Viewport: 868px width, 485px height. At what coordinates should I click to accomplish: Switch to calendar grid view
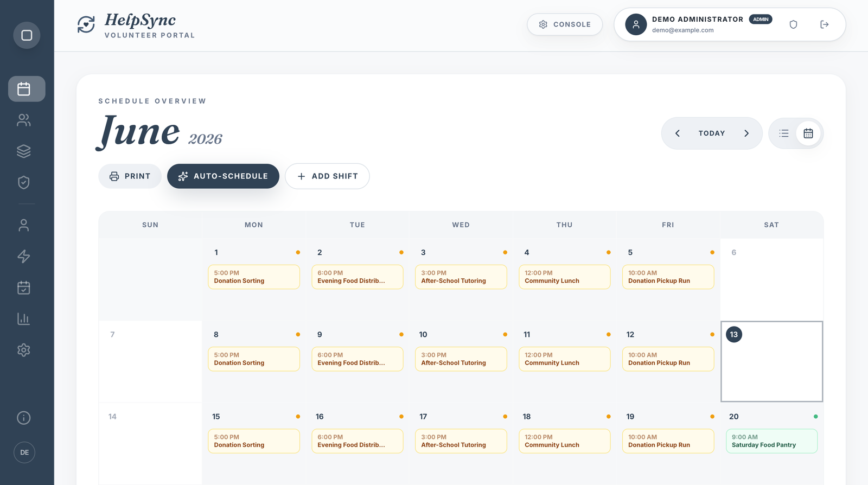coord(808,133)
